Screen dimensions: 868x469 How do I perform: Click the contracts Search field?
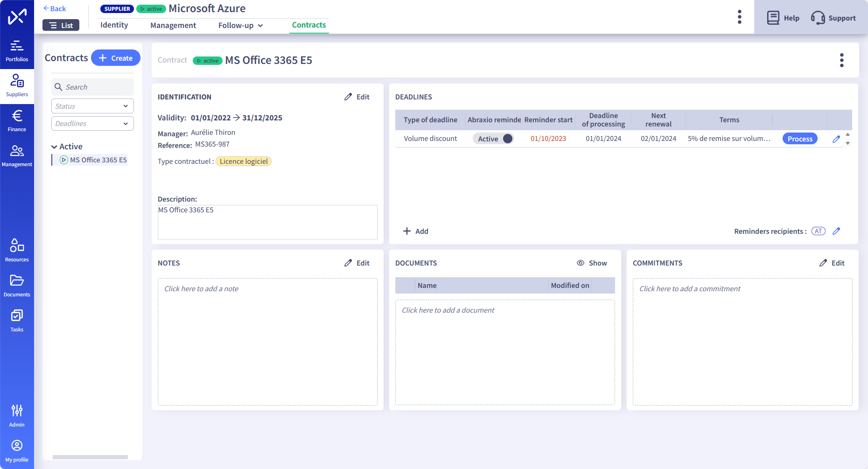pos(92,87)
